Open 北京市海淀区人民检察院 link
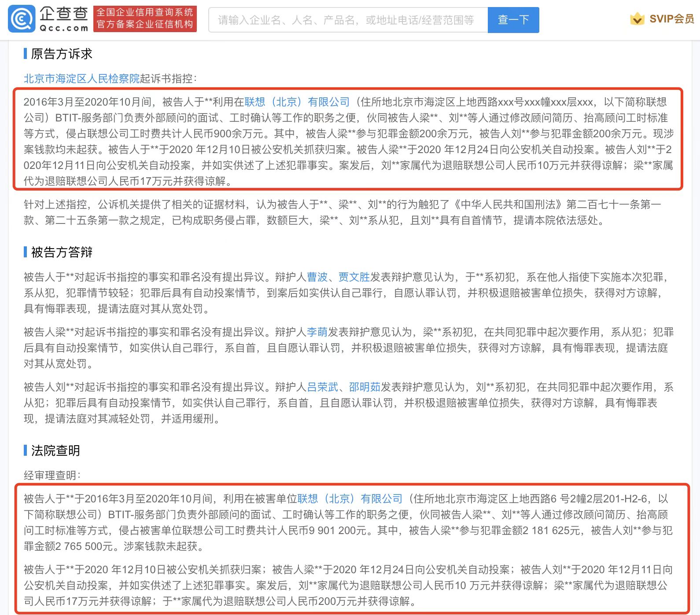 [81, 79]
